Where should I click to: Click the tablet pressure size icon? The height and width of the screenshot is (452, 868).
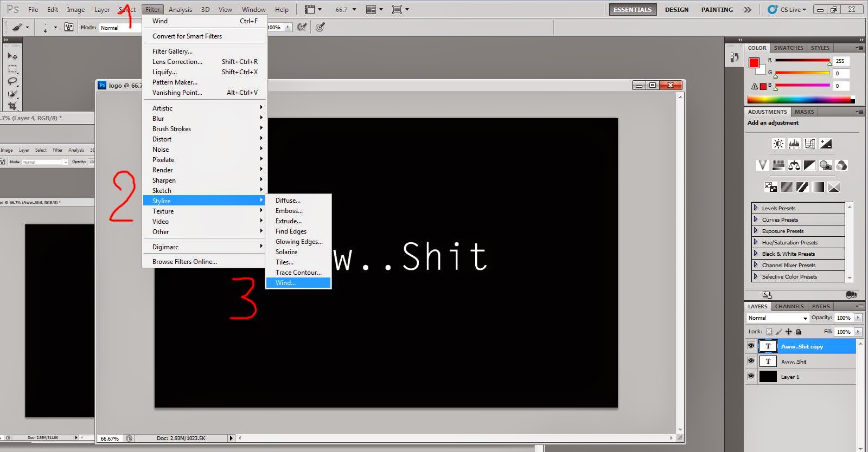[x=321, y=27]
